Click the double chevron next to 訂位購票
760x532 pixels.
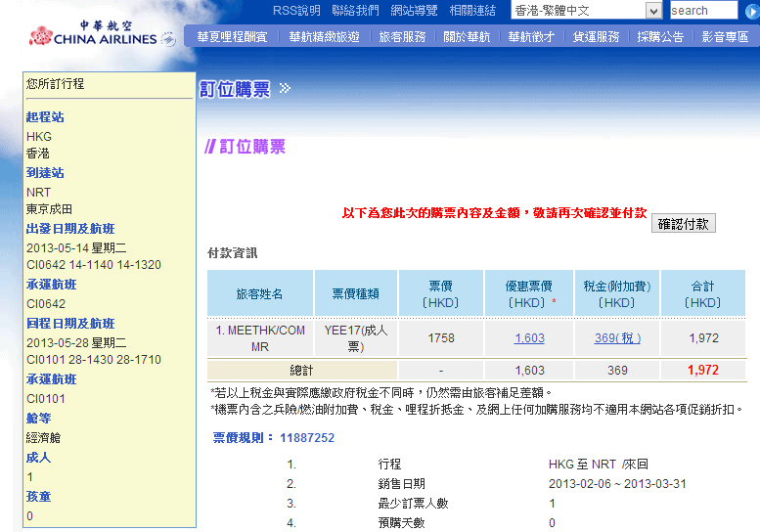[x=285, y=89]
